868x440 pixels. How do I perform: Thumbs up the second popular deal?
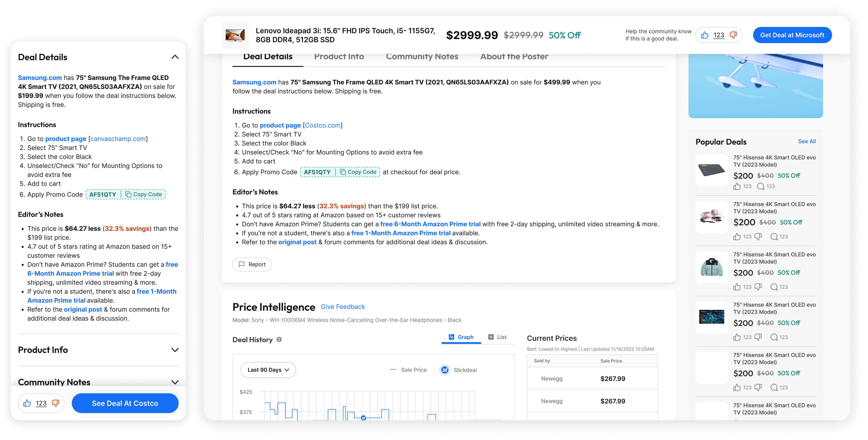click(737, 237)
